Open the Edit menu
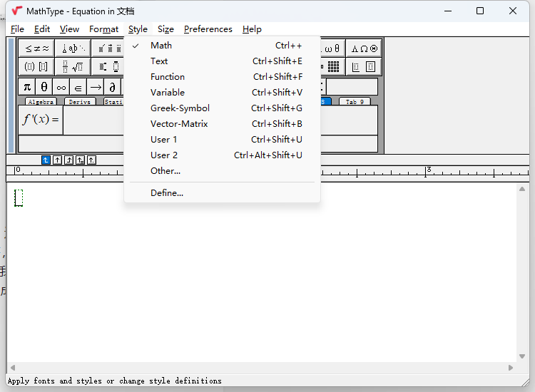535x392 pixels. click(42, 29)
